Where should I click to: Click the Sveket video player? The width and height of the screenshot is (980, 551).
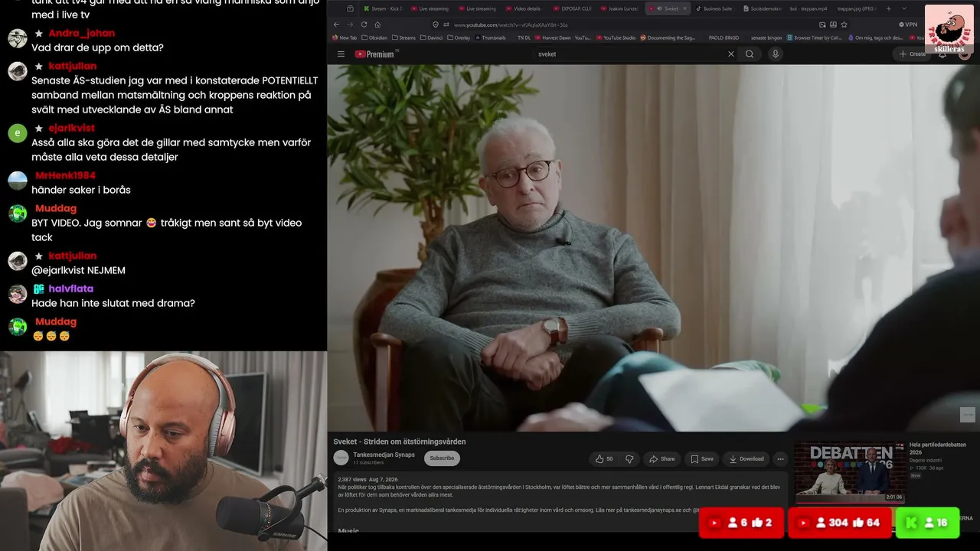[653, 247]
